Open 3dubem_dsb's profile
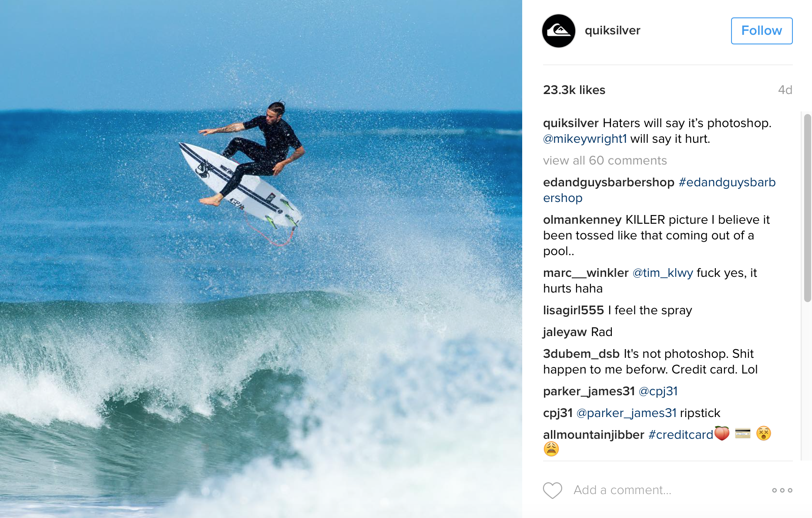The image size is (812, 518). [x=581, y=354]
